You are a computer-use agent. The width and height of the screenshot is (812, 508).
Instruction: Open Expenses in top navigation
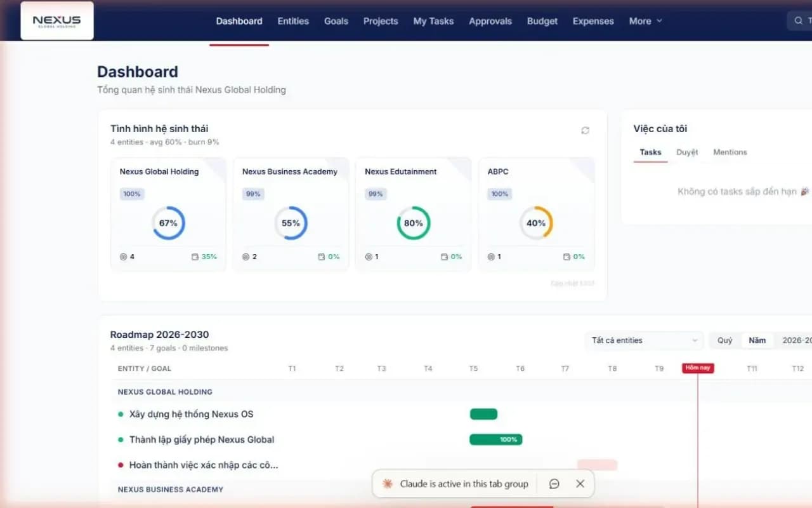pyautogui.click(x=593, y=21)
